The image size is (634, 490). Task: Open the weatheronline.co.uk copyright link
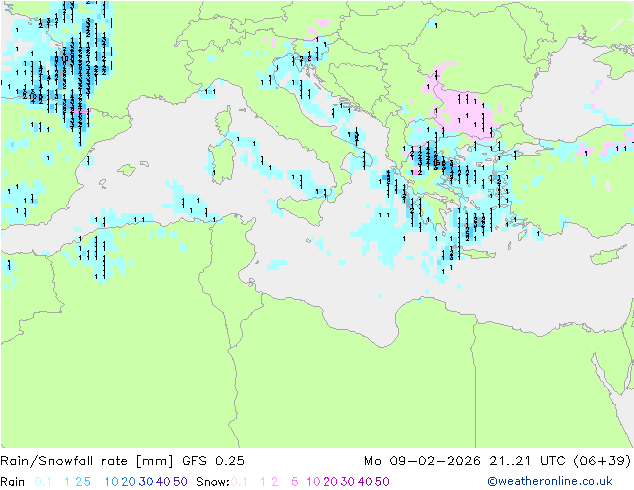pyautogui.click(x=550, y=481)
